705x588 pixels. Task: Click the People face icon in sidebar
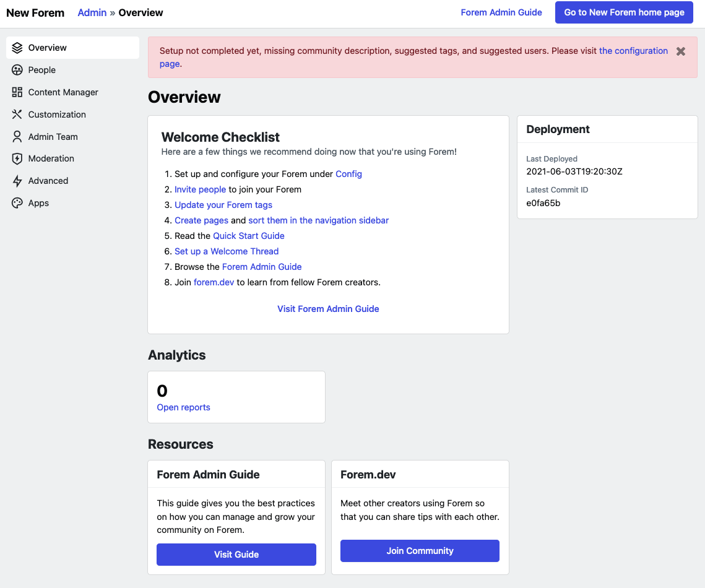[17, 70]
